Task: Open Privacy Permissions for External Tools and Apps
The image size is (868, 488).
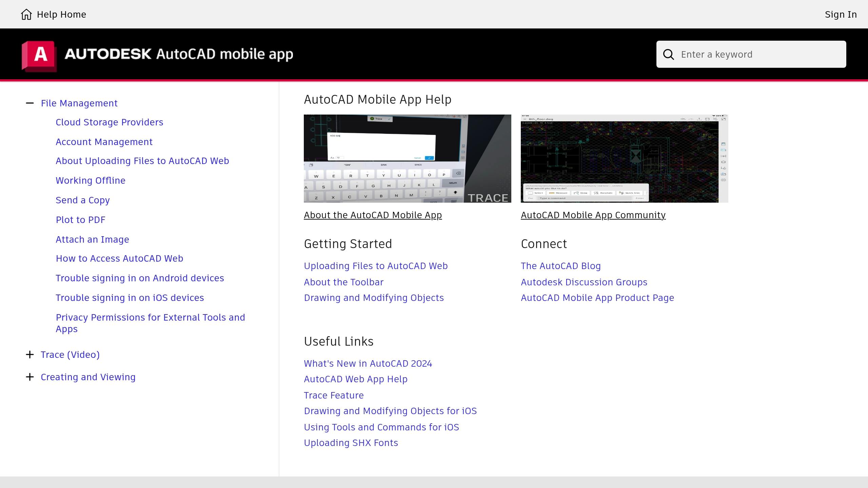Action: pyautogui.click(x=150, y=323)
